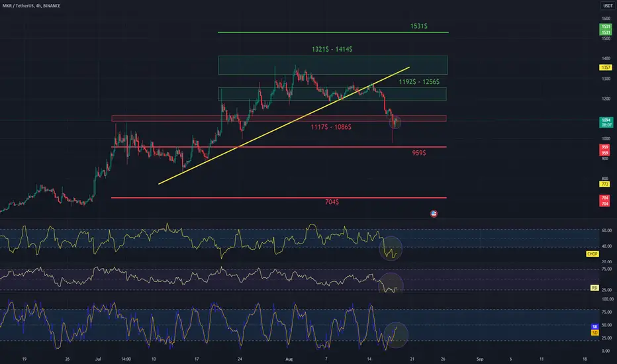This screenshot has width=617, height=364.
Task: Click the 'Sep' date axis label
Action: [x=480, y=359]
